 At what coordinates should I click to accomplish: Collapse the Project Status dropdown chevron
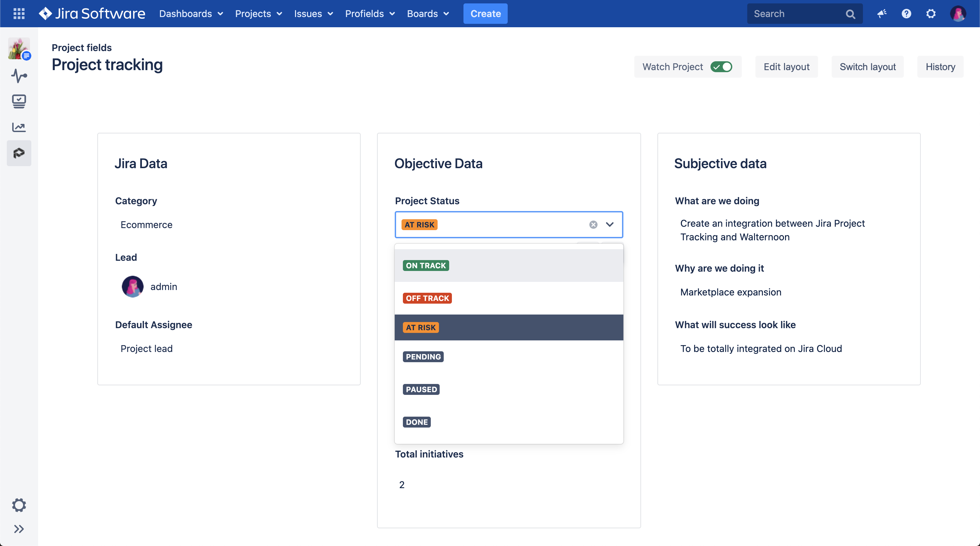click(609, 224)
